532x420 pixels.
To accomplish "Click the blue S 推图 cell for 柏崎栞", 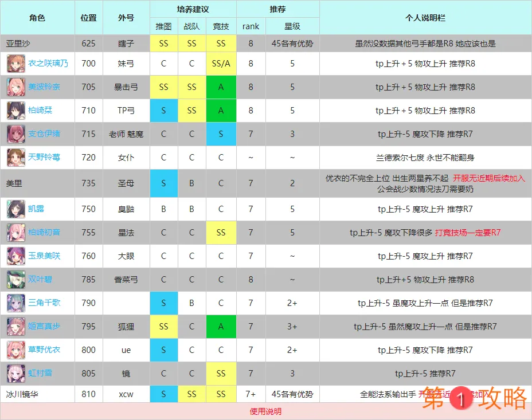I will 163,111.
